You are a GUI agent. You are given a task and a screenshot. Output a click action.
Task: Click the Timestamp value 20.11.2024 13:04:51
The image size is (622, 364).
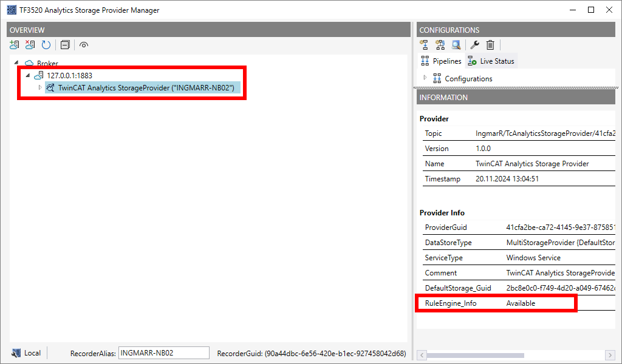[507, 178]
